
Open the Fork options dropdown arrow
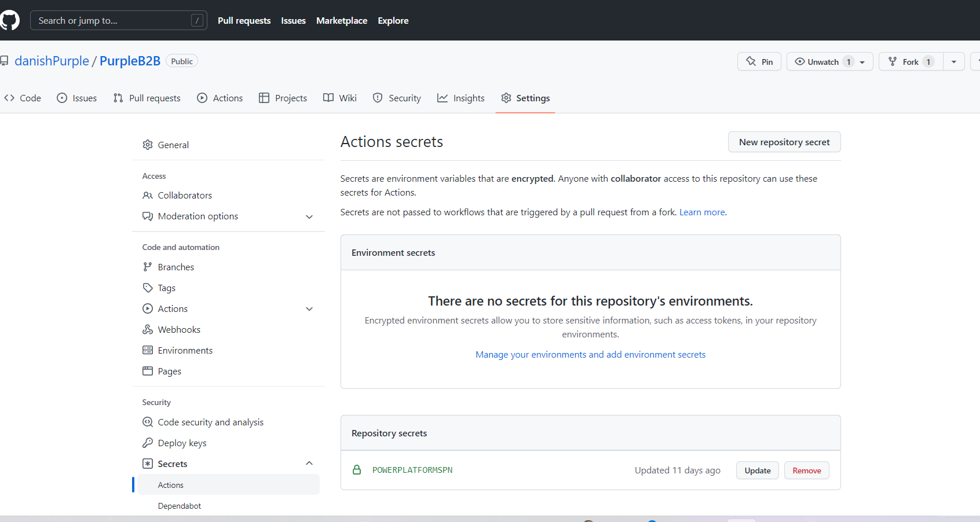pyautogui.click(x=953, y=61)
